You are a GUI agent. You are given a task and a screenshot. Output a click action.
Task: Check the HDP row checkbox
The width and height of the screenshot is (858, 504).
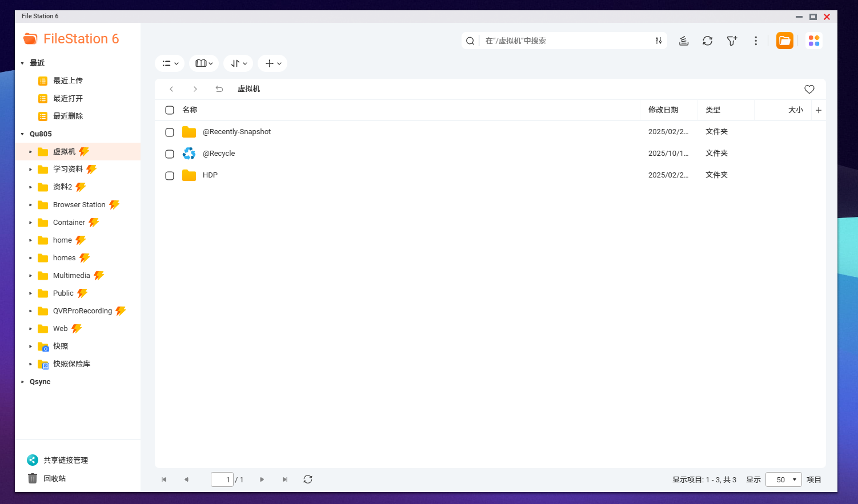click(170, 176)
